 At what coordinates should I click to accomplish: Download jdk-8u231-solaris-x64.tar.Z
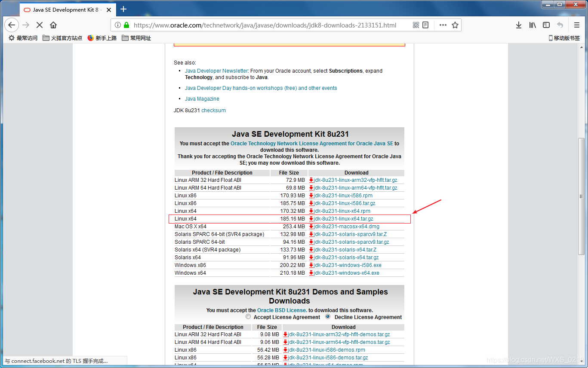[x=345, y=250]
